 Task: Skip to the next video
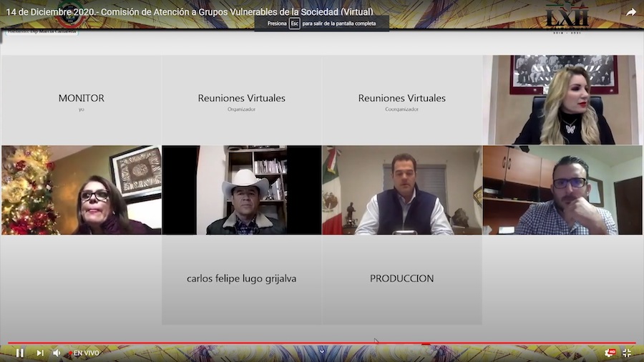pos(40,353)
